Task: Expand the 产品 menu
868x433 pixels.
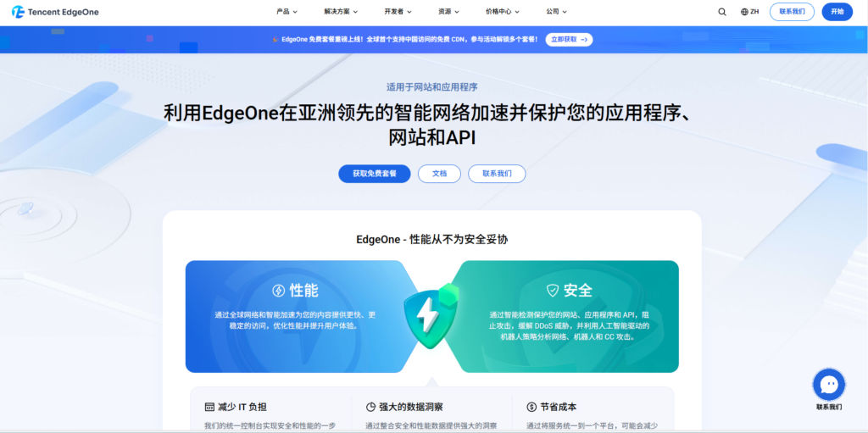Action: 287,12
